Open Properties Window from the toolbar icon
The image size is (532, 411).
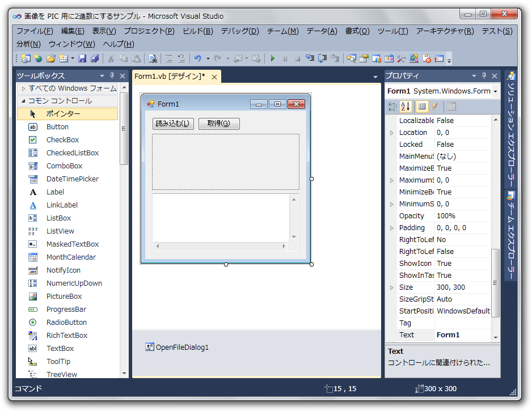coord(364,58)
